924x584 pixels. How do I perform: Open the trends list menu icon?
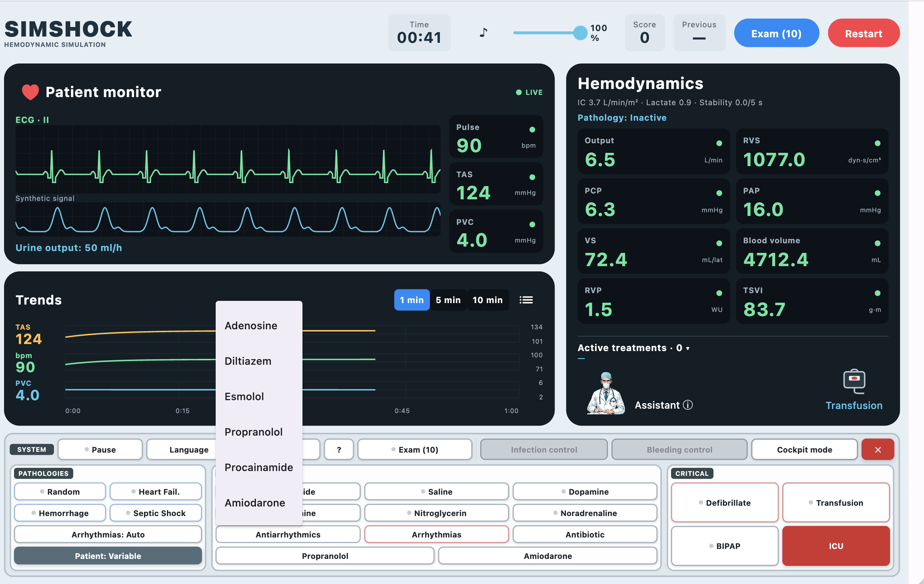point(526,300)
